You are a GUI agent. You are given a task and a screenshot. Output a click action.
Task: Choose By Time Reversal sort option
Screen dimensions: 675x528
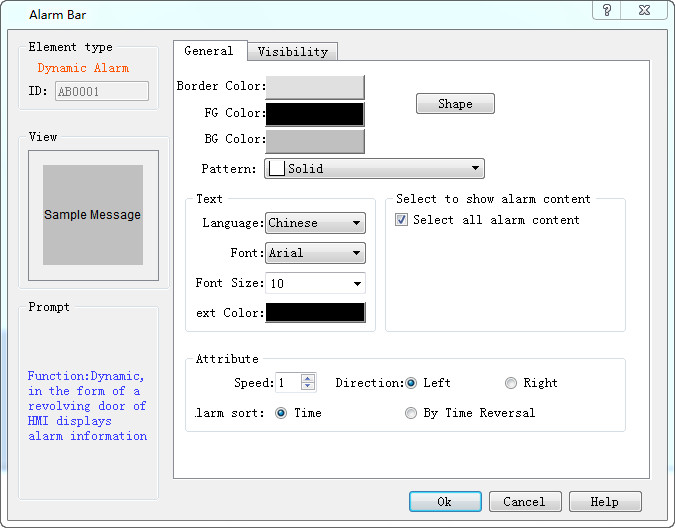point(411,413)
